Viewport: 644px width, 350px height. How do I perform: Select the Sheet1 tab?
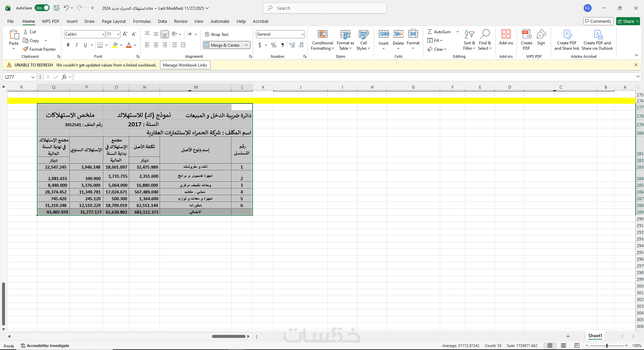[x=595, y=336]
